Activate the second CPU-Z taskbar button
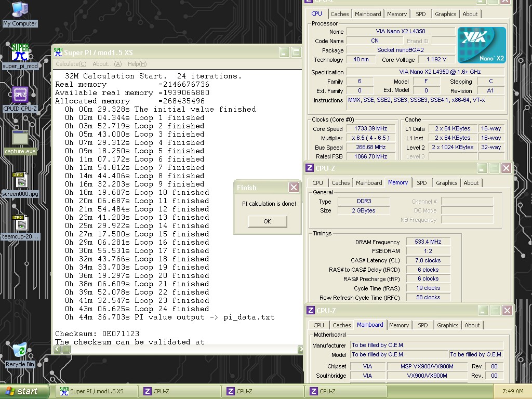Screen dimensions: 532x399 263,391
